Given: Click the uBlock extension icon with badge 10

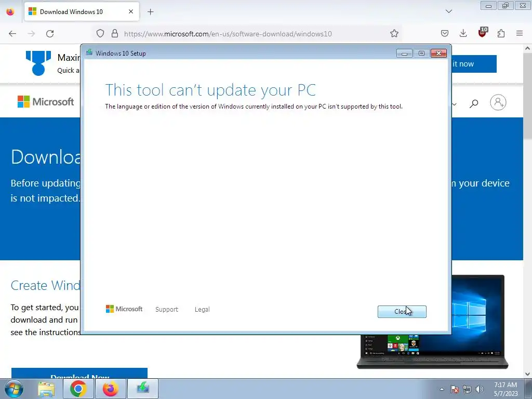Looking at the screenshot, I should coord(483,33).
